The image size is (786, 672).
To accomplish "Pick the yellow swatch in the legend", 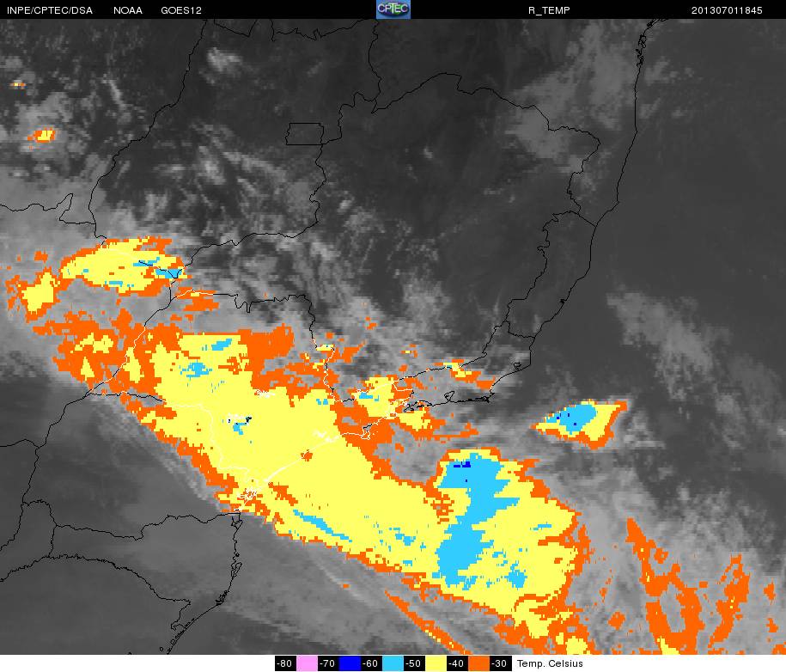I will (436, 663).
